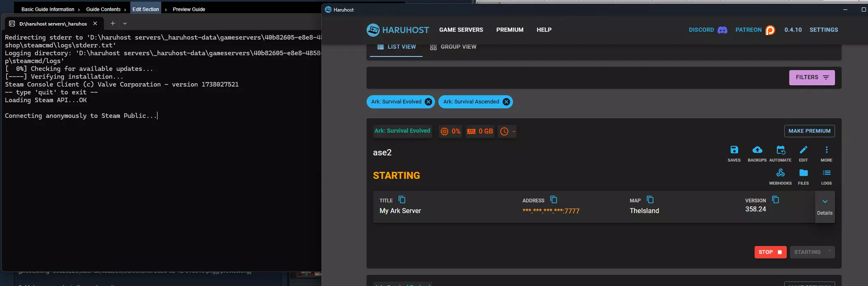Click the CPU usage 0% indicator
This screenshot has width=868, height=286.
[x=450, y=131]
